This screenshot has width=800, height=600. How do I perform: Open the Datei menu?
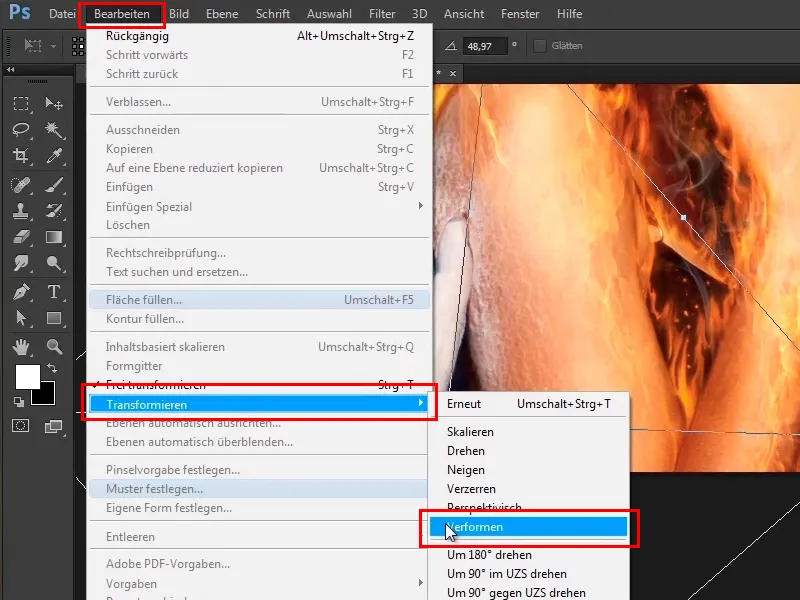click(x=62, y=14)
